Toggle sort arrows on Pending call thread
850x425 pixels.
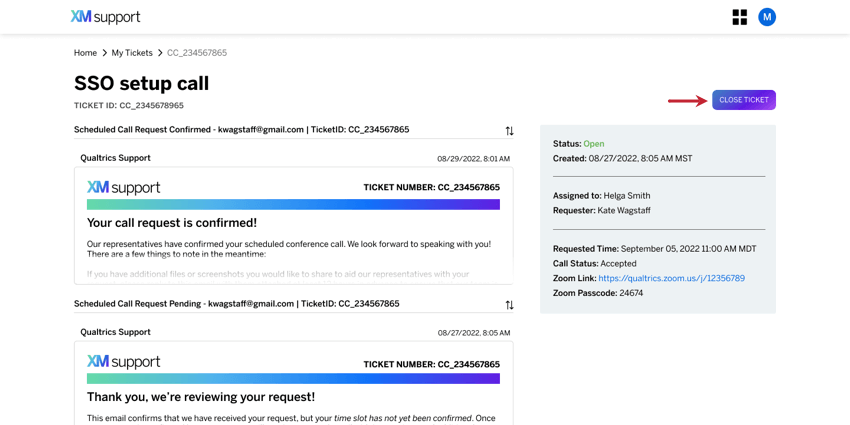509,305
